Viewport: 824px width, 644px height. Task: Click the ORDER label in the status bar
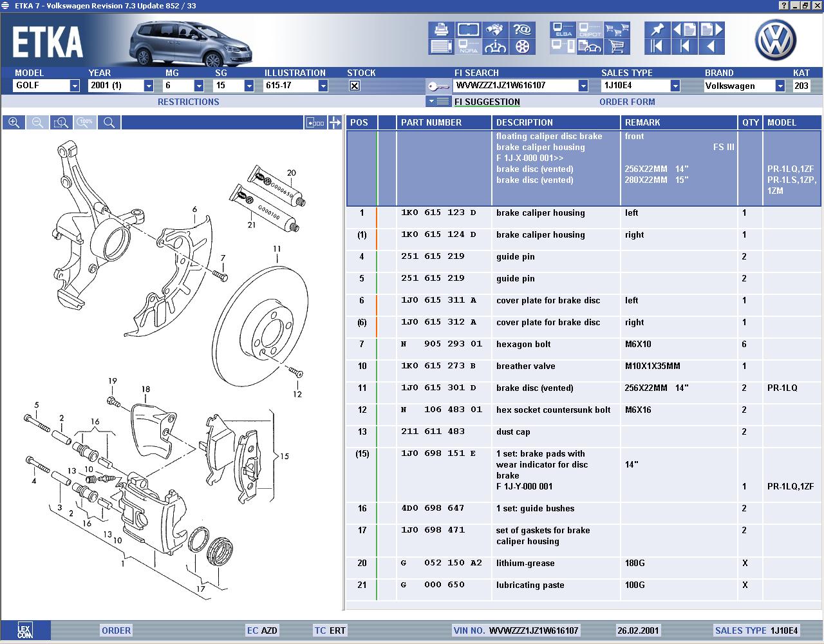tap(117, 630)
